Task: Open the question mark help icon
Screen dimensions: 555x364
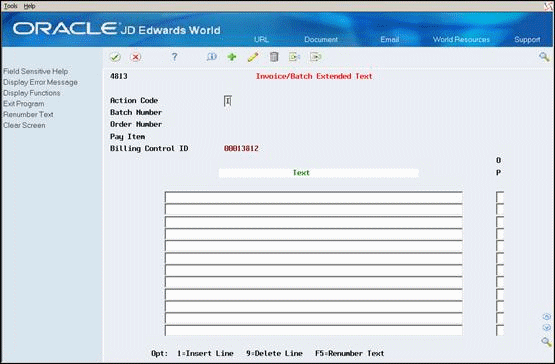Action: pyautogui.click(x=174, y=57)
